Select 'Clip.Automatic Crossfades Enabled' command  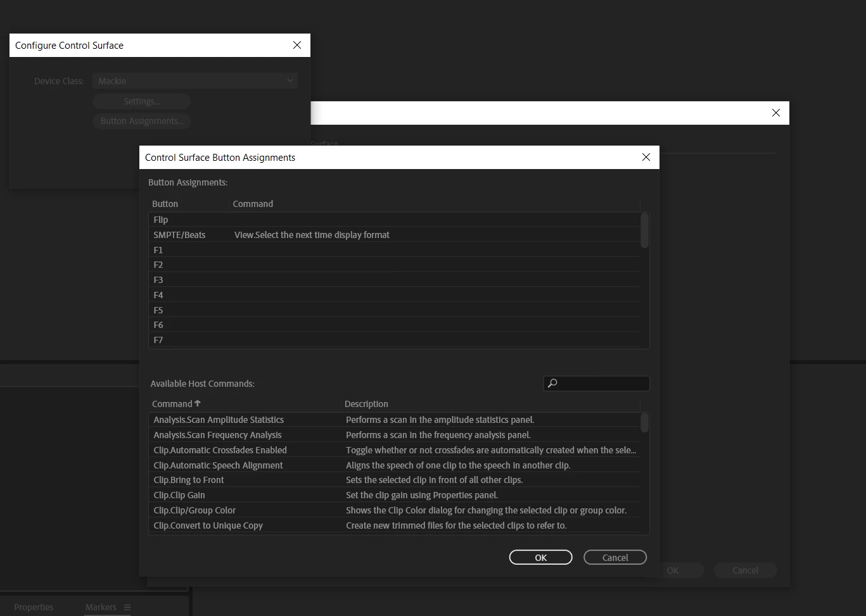tap(220, 450)
